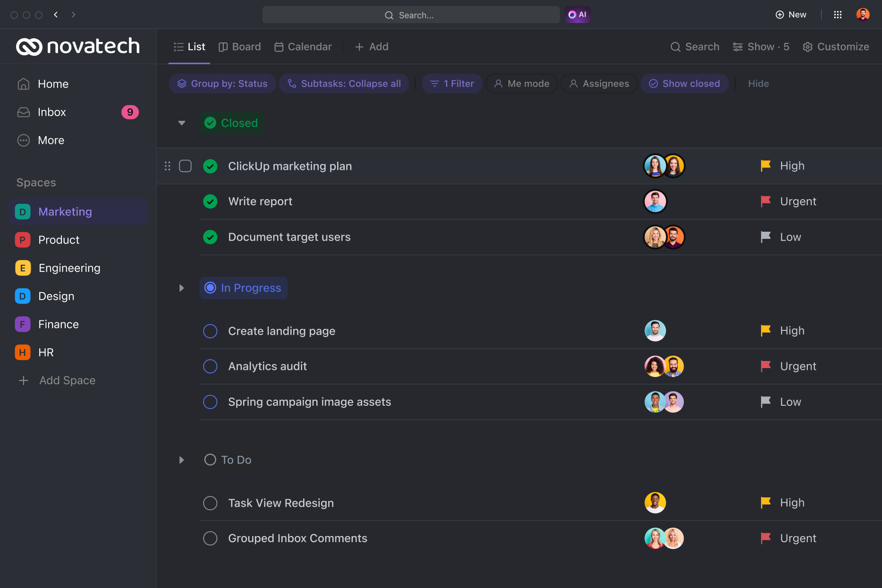This screenshot has height=588, width=882.
Task: Click the Novatech workspace logo
Action: [77, 46]
